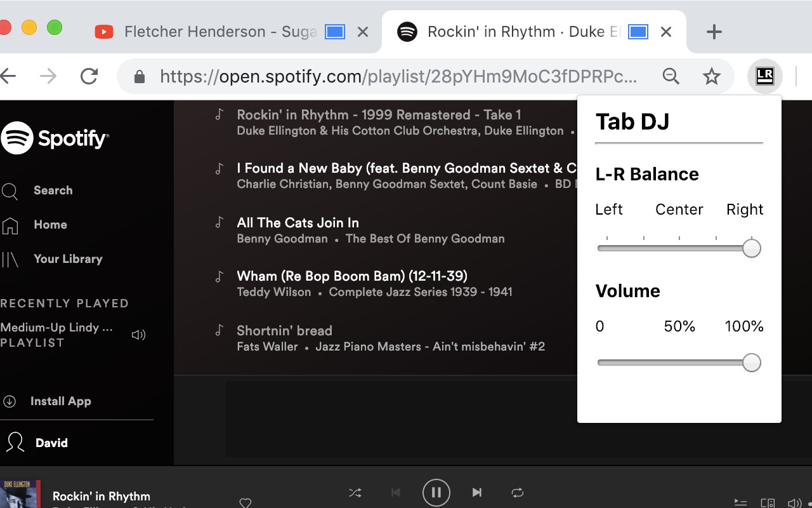Image resolution: width=812 pixels, height=508 pixels.
Task: Click the lock icon in address bar
Action: (x=140, y=77)
